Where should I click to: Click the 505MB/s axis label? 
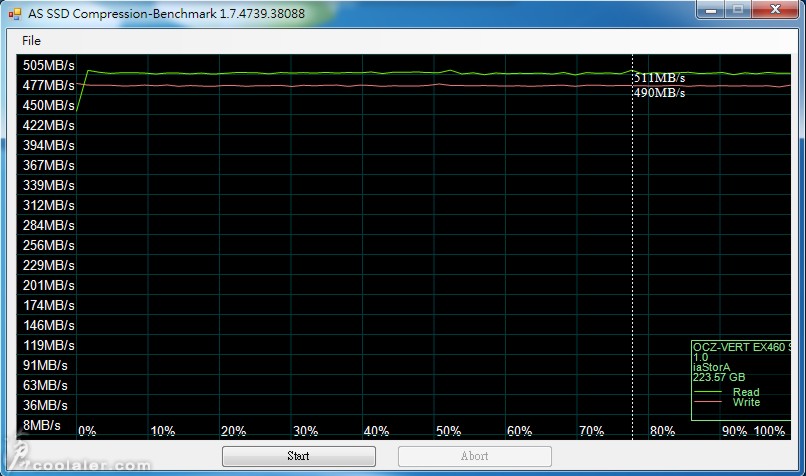coord(48,65)
